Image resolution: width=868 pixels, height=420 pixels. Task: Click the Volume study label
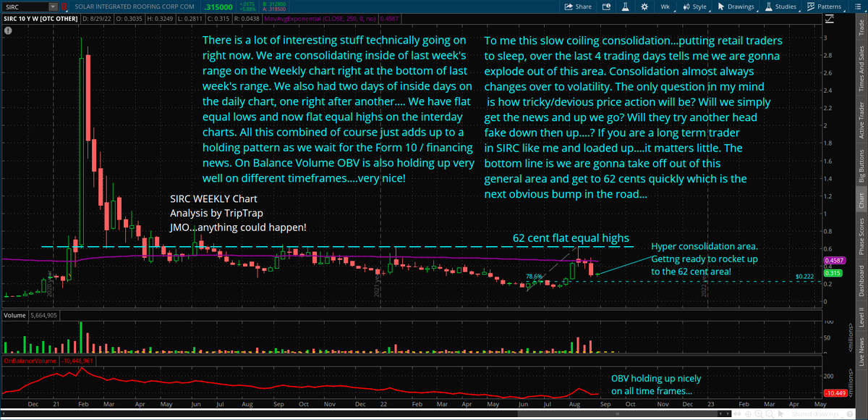click(14, 316)
